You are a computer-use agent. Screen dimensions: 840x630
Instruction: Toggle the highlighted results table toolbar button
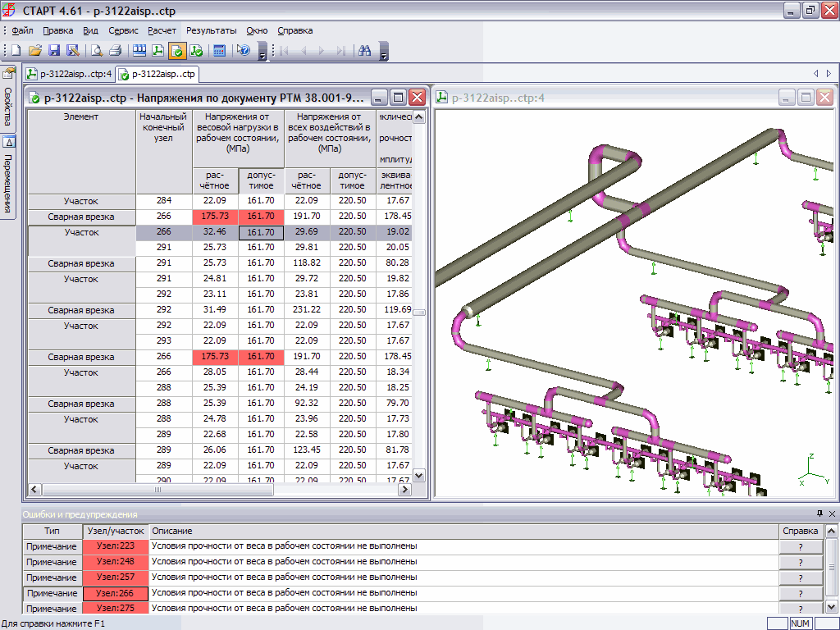(176, 50)
